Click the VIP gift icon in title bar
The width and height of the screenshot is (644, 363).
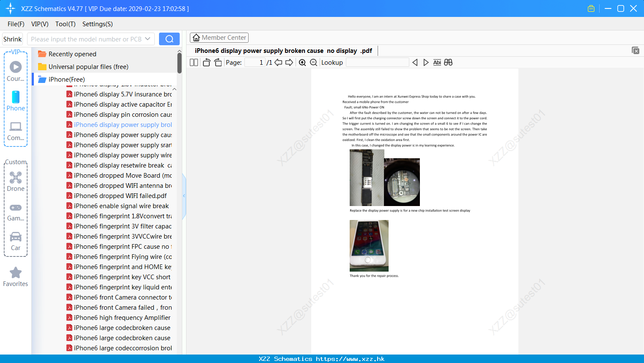tap(591, 8)
